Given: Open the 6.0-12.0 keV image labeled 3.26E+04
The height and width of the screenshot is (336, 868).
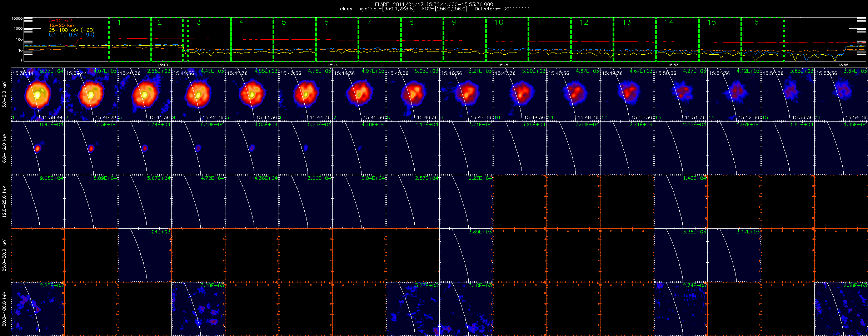Looking at the screenshot, I should (x=520, y=148).
